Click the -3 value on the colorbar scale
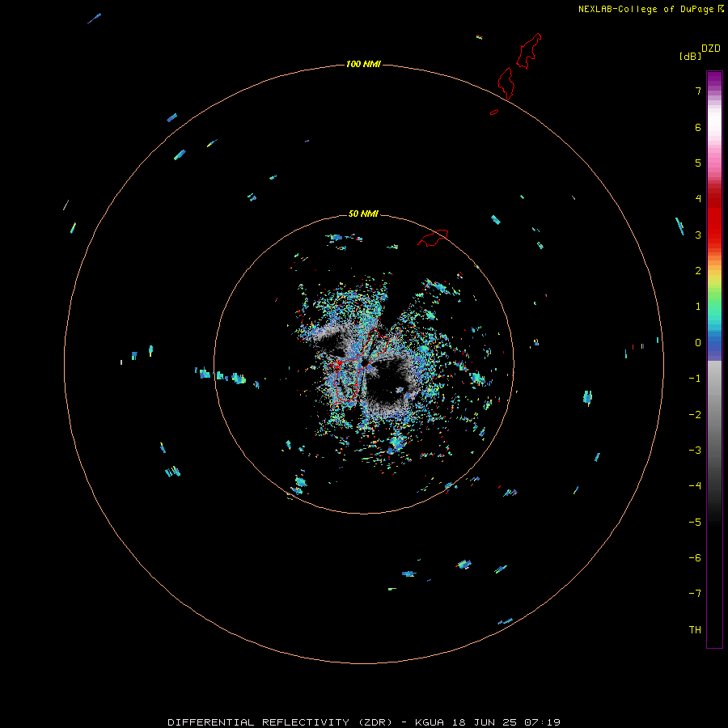 point(695,451)
